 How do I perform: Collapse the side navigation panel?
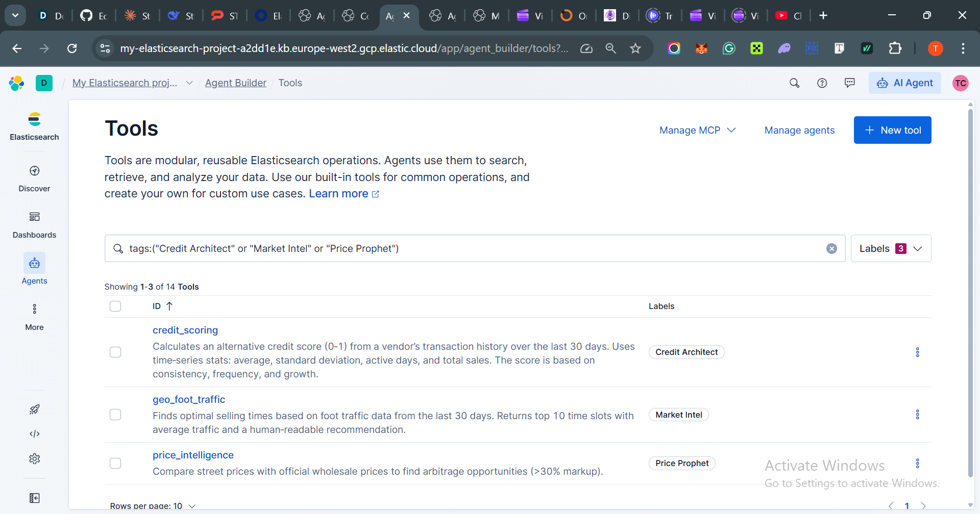(x=35, y=498)
